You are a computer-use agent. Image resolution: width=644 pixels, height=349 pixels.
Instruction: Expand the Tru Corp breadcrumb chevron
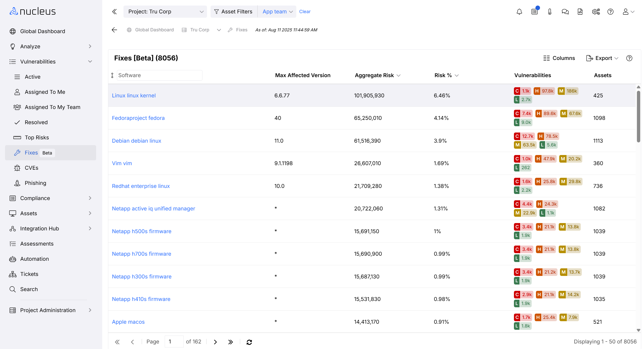click(219, 30)
